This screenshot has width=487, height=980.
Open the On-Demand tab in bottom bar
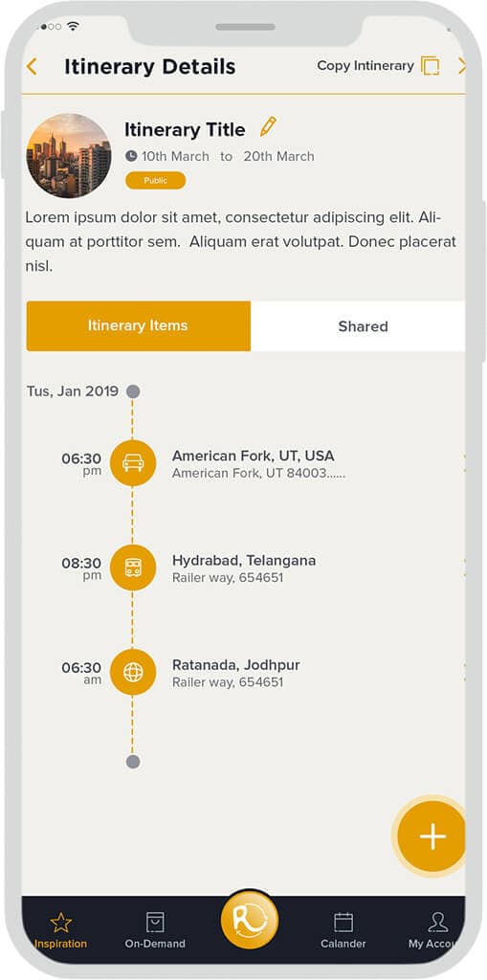155,930
